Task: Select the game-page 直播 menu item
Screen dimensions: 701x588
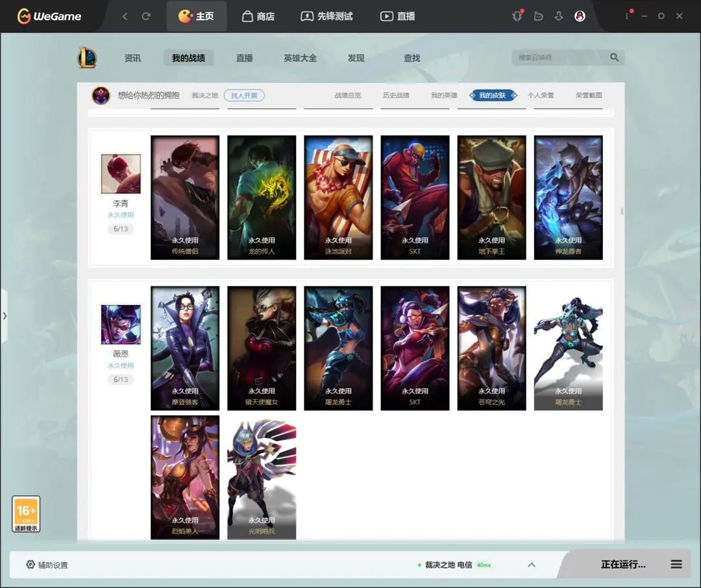Action: [244, 58]
